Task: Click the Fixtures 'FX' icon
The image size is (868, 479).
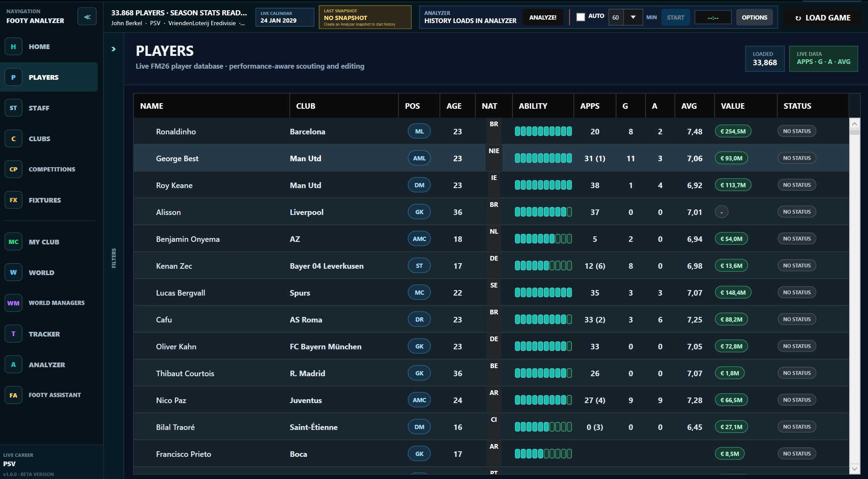Action: pos(13,200)
